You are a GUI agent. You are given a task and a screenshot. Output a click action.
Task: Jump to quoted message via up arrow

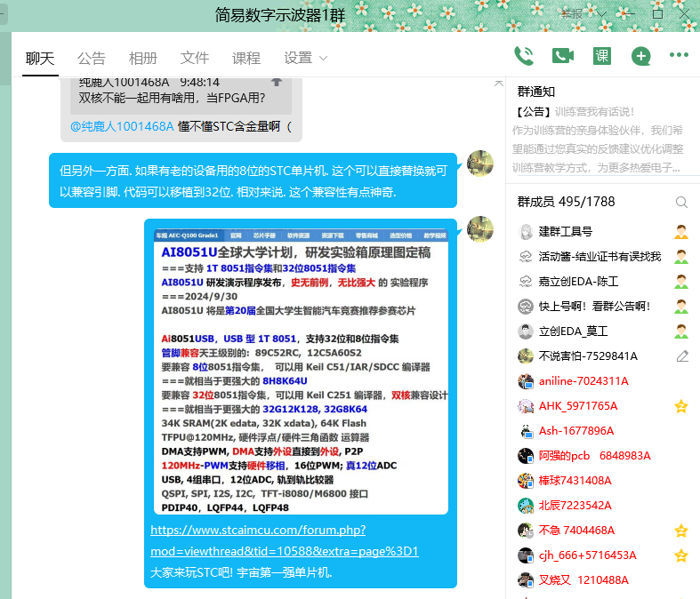pyautogui.click(x=277, y=82)
